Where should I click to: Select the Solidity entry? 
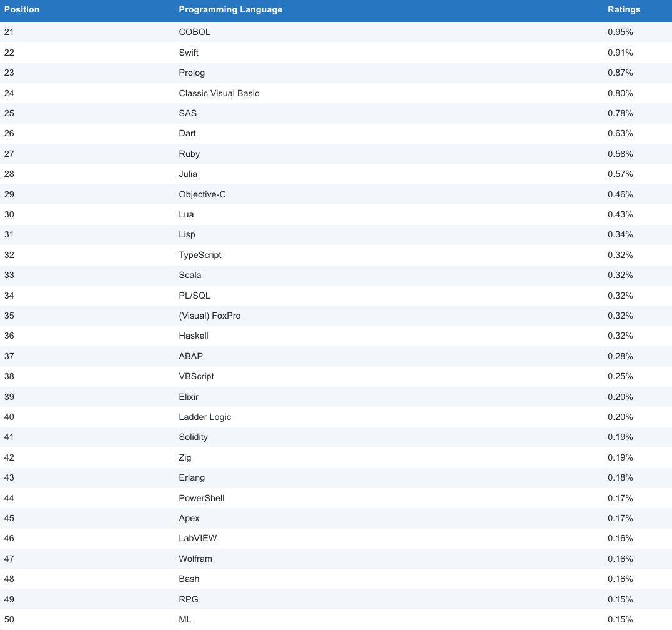tap(193, 437)
